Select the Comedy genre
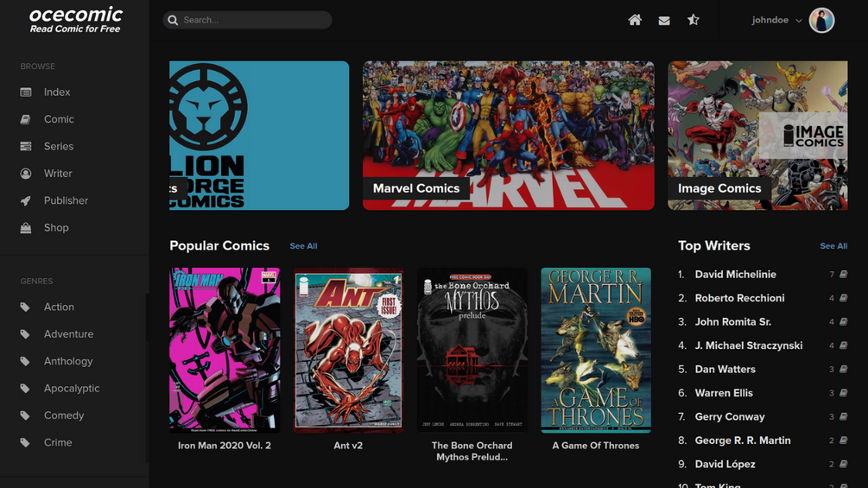Image resolution: width=868 pixels, height=488 pixels. coord(64,415)
